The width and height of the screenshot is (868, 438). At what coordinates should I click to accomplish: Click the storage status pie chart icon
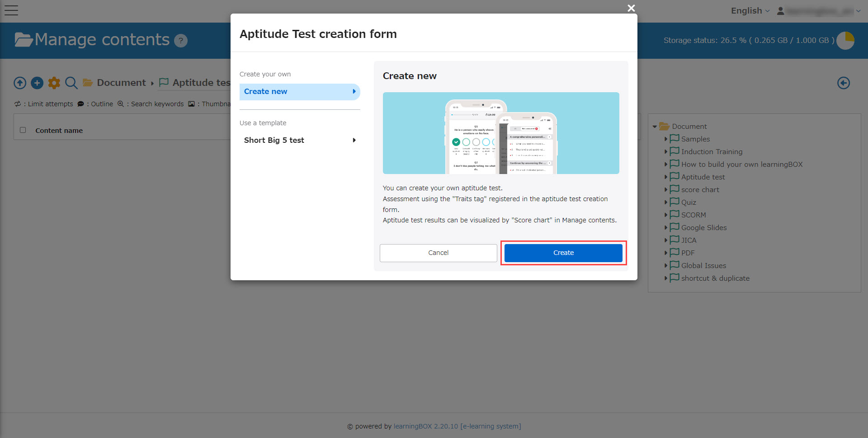pyautogui.click(x=846, y=40)
